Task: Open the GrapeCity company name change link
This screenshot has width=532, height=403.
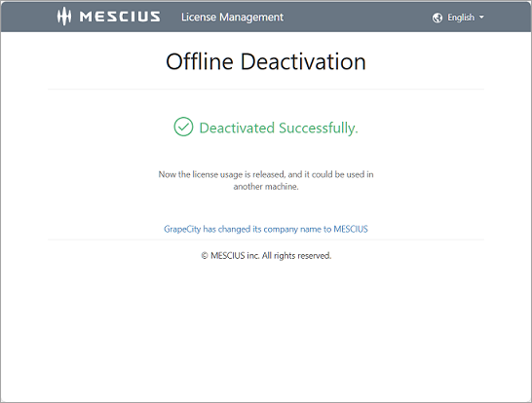Action: coord(266,229)
